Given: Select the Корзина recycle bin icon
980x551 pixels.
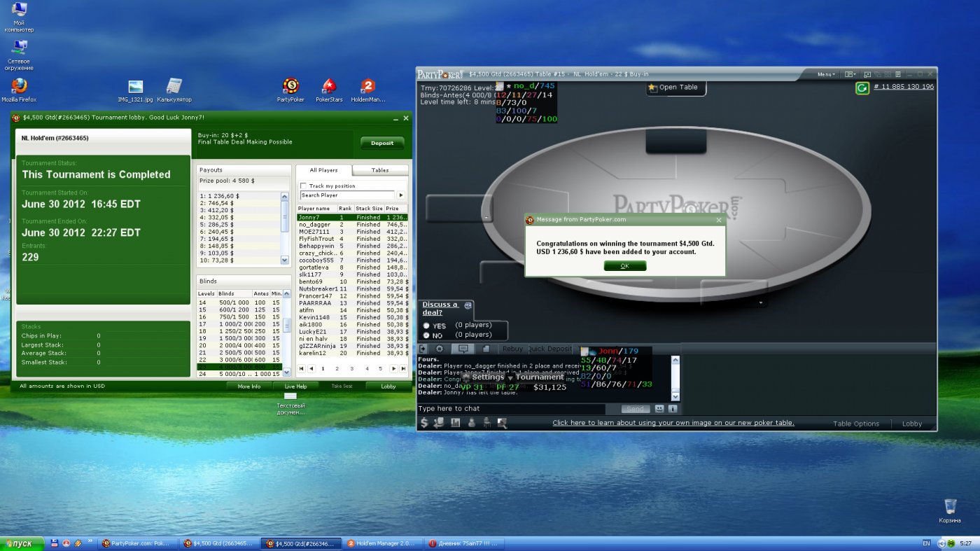Looking at the screenshot, I should coord(950,511).
